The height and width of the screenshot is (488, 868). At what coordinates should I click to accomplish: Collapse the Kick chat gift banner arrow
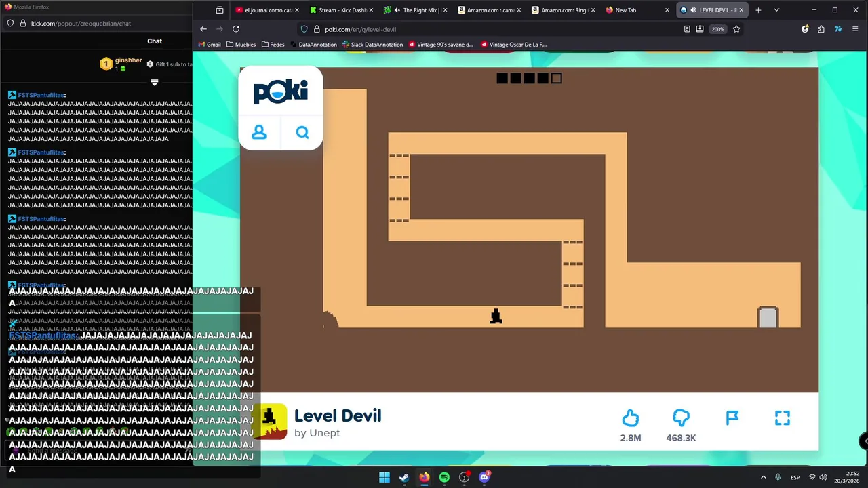(x=155, y=83)
